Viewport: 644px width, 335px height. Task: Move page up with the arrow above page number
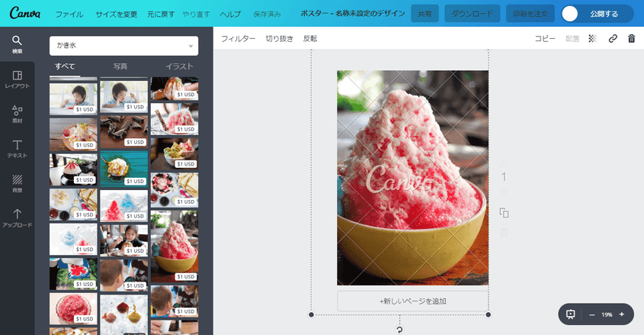(504, 163)
